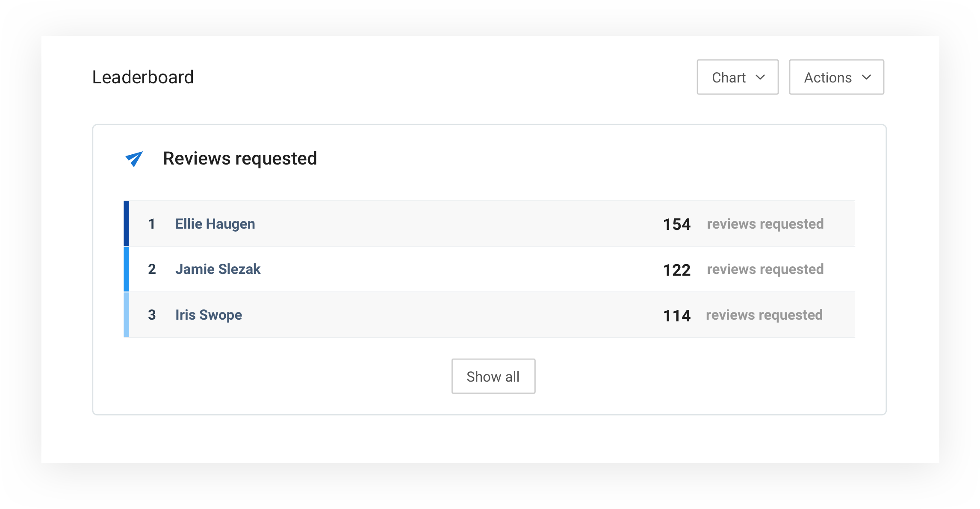Image resolution: width=980 pixels, height=509 pixels.
Task: Click the chevron arrow in Chart button
Action: click(760, 77)
